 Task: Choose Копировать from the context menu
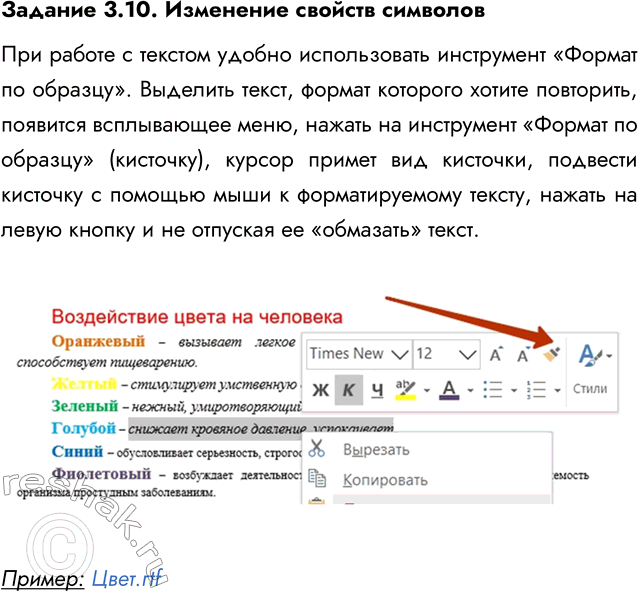[385, 479]
